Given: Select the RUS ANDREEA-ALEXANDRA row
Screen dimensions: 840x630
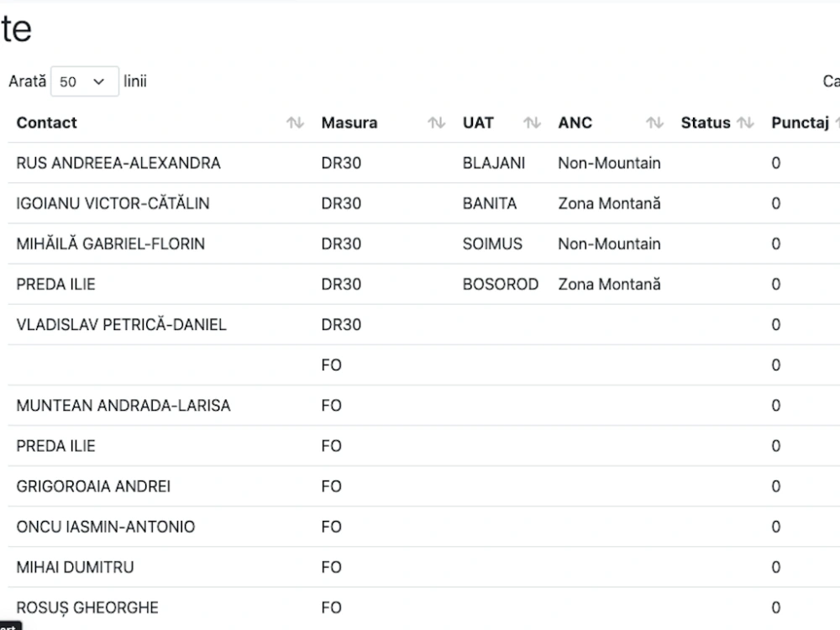Looking at the screenshot, I should [423, 163].
